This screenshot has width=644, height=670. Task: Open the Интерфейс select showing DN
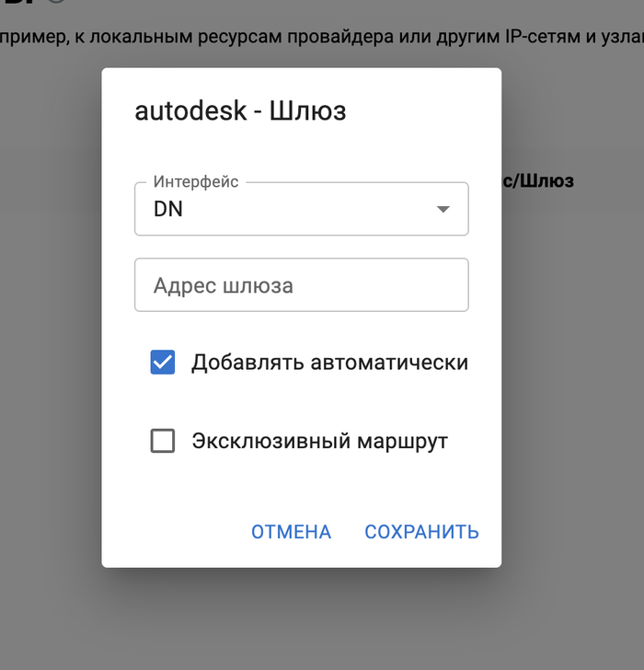(301, 209)
